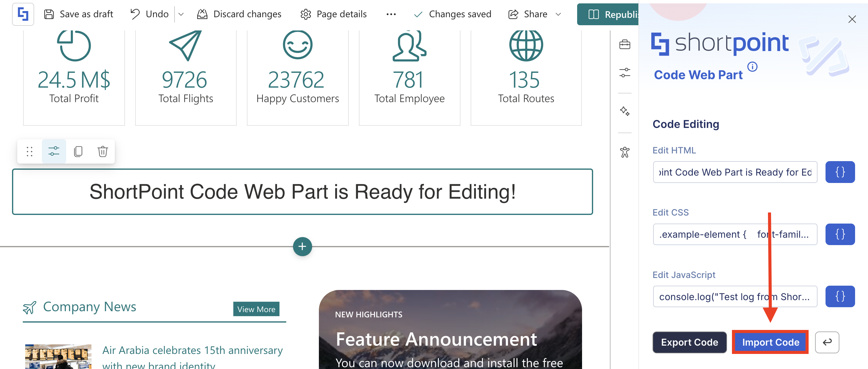Click Discard changes in the command bar
This screenshot has width=868, height=369.
pos(239,14)
